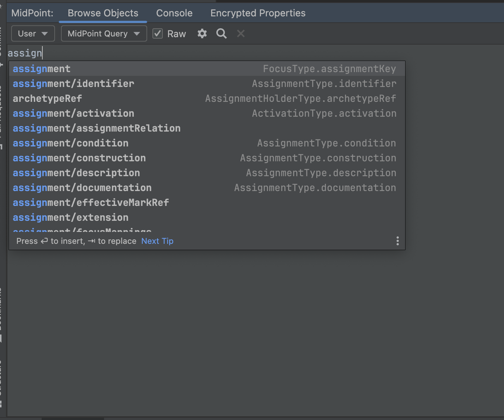Select the highlighted assignment suggestion
The width and height of the screenshot is (504, 420).
point(42,68)
